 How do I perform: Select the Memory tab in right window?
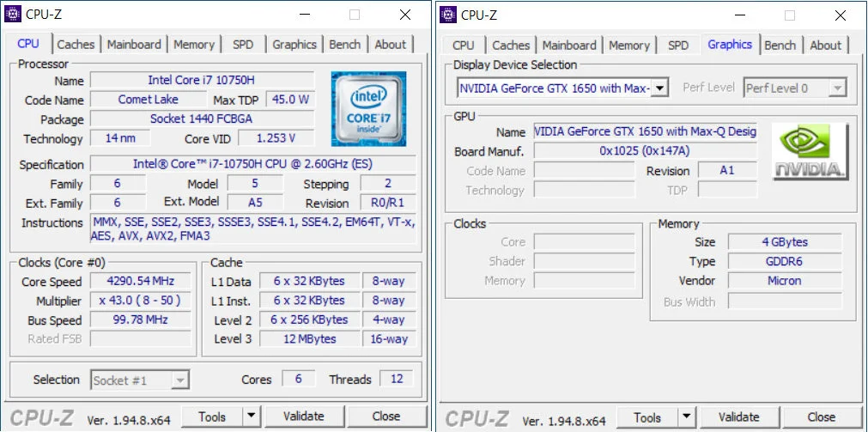point(629,46)
